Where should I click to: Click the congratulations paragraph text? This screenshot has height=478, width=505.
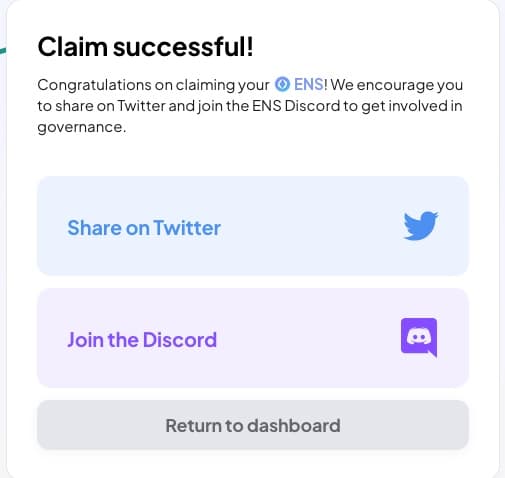pyautogui.click(x=250, y=106)
